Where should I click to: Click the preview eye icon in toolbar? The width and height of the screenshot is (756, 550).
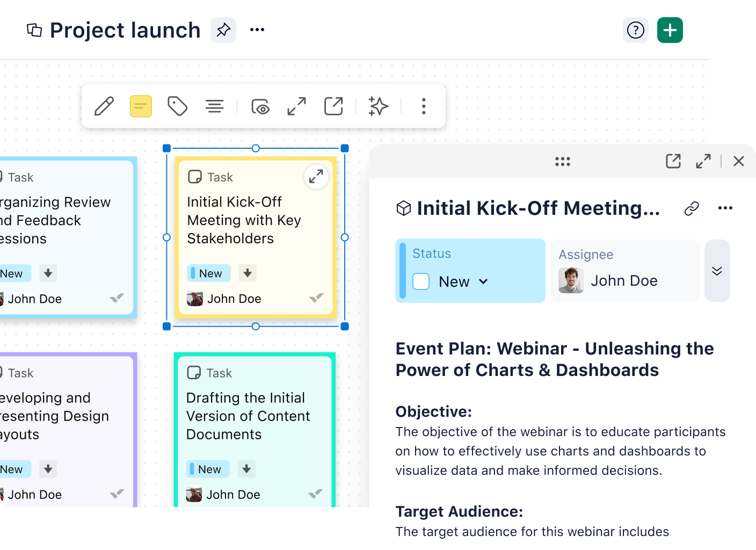(x=260, y=106)
